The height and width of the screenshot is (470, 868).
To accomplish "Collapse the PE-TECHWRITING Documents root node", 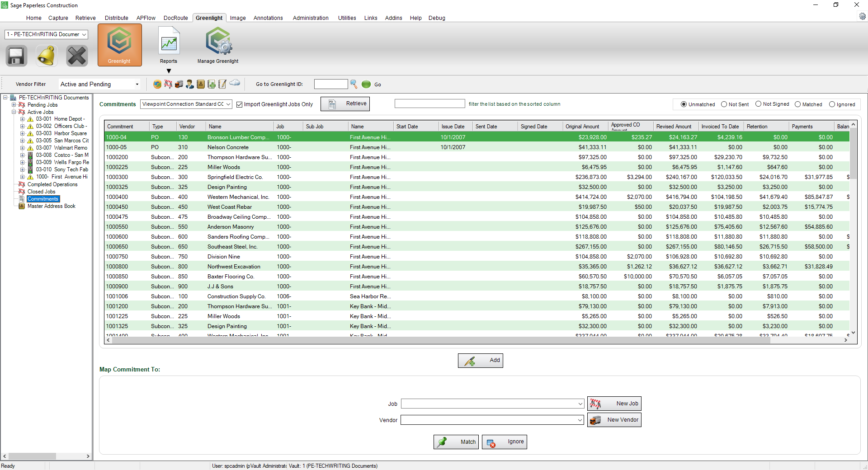I will (5, 98).
